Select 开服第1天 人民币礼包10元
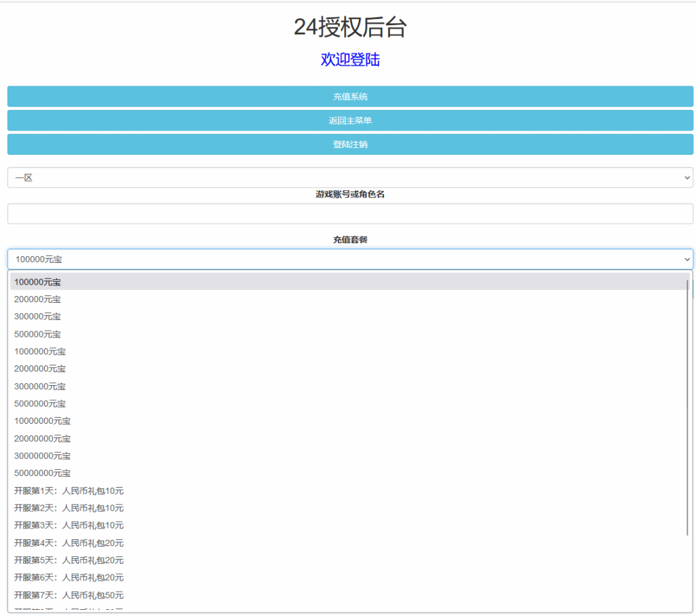696x616 pixels. click(69, 491)
